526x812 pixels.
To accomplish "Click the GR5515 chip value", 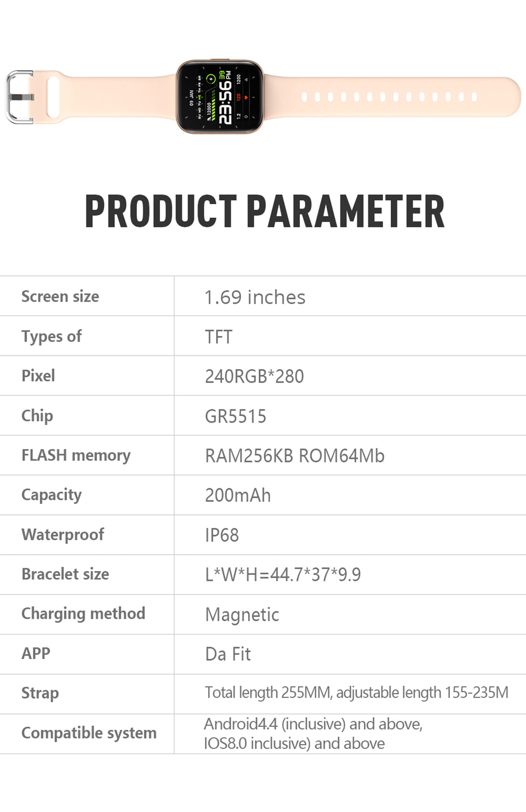I will click(235, 417).
